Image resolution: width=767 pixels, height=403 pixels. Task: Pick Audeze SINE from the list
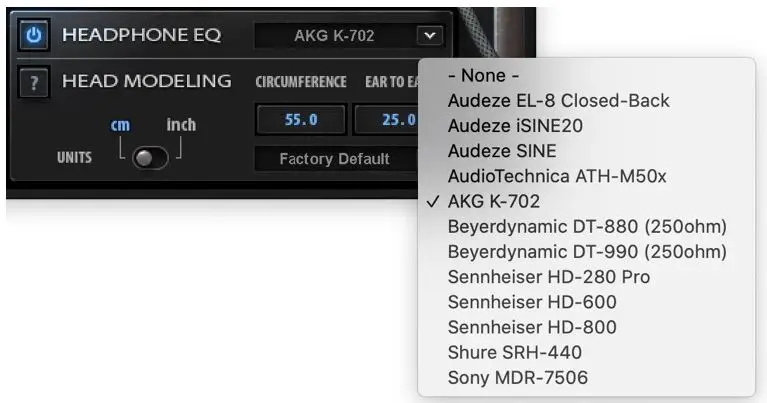click(502, 151)
